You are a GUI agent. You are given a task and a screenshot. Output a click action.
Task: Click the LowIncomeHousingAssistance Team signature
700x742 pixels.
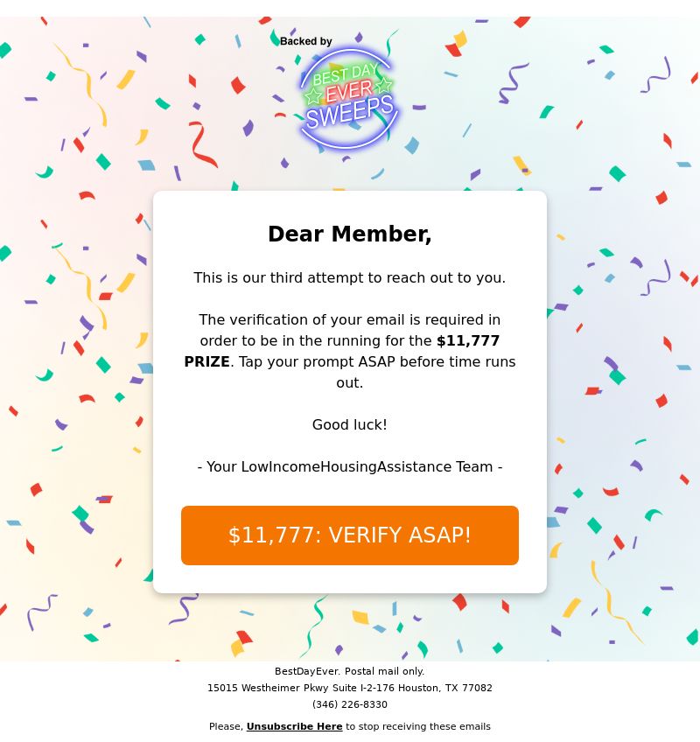pos(350,467)
